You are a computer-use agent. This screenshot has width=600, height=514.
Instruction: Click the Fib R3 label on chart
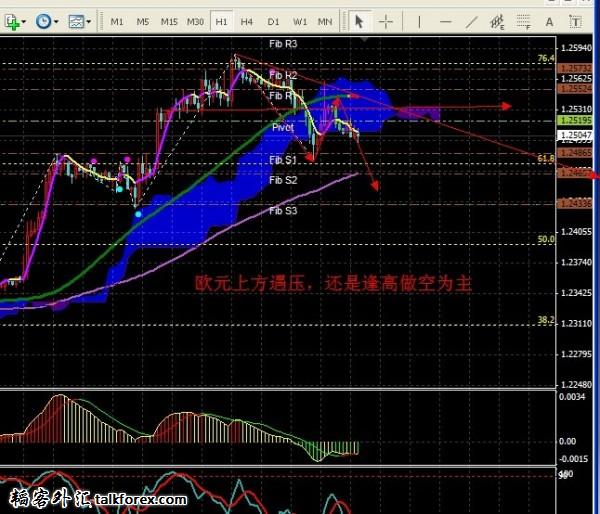(x=283, y=44)
